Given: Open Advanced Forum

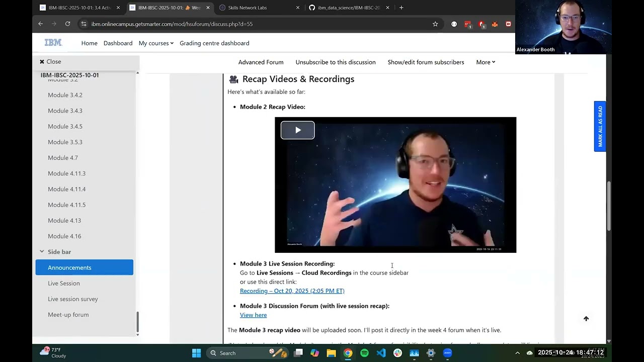Looking at the screenshot, I should pos(261,62).
